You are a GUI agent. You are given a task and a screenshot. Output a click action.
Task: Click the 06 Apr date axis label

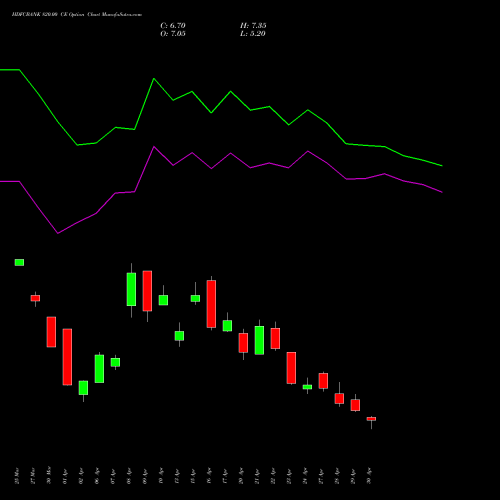pos(97,477)
